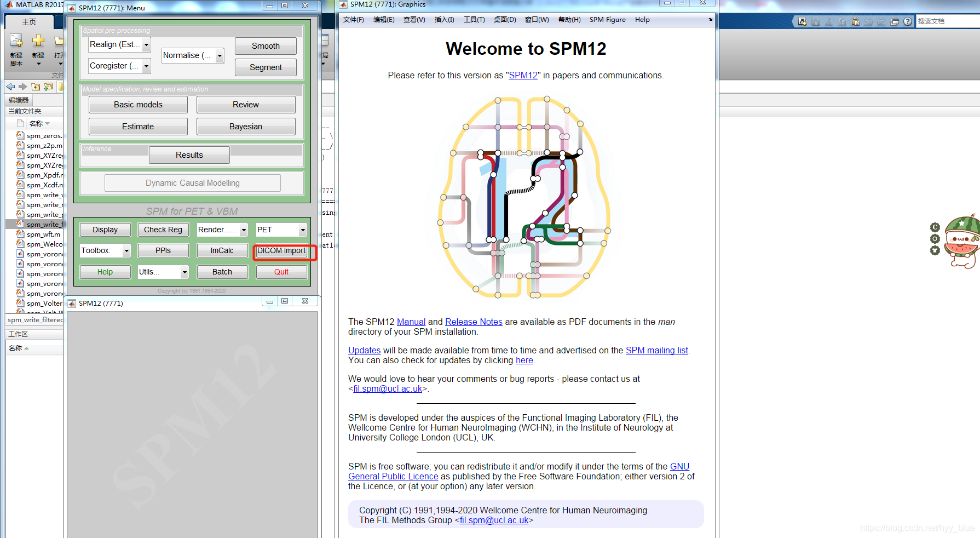Open Dynamic Causal Modelling
This screenshot has width=980, height=538.
coord(193,183)
